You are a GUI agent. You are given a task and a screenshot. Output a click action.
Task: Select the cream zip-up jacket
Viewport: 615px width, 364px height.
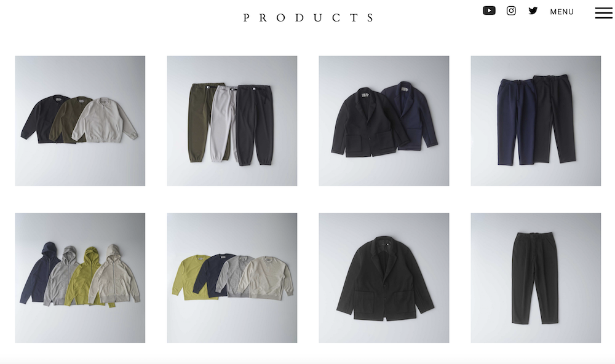pos(105,121)
